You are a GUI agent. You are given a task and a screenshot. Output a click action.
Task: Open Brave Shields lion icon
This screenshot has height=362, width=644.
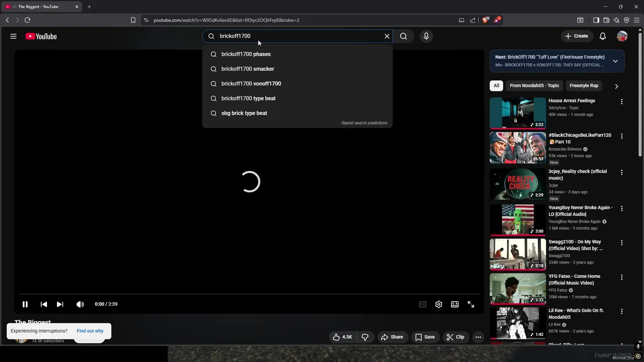pyautogui.click(x=486, y=20)
